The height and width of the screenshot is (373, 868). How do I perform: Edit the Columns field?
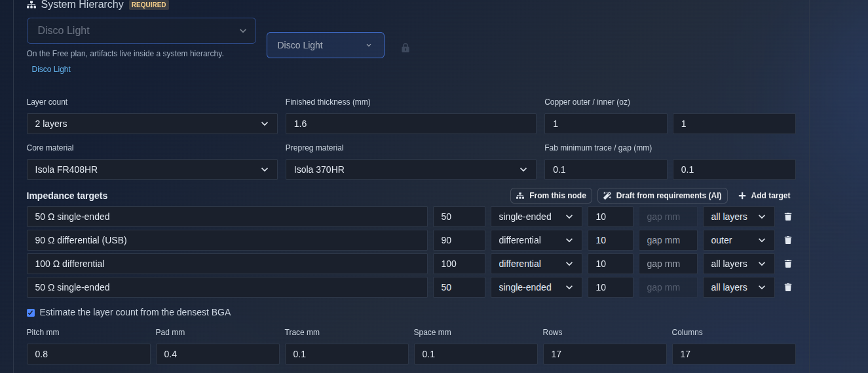tap(734, 354)
